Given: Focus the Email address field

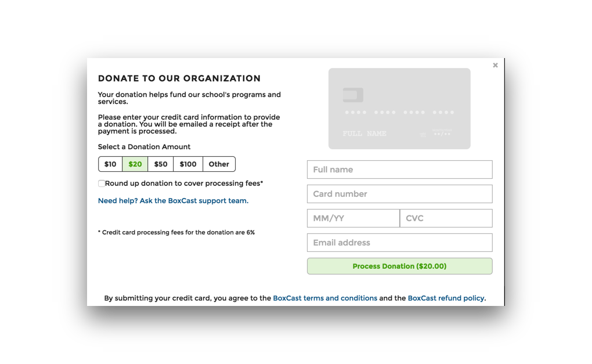Looking at the screenshot, I should pyautogui.click(x=399, y=243).
